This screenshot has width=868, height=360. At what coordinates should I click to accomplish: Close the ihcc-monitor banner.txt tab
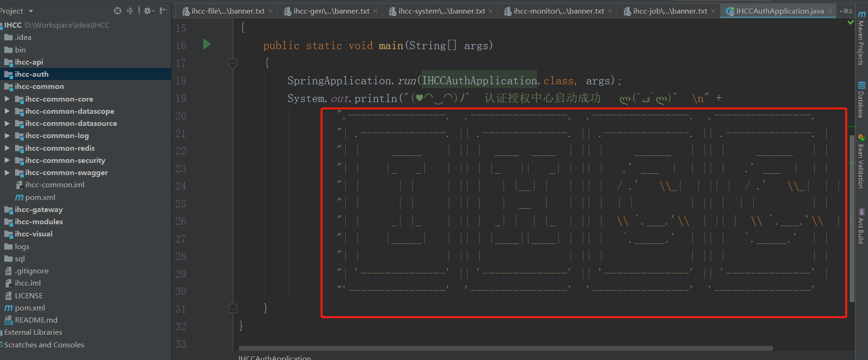pyautogui.click(x=610, y=11)
